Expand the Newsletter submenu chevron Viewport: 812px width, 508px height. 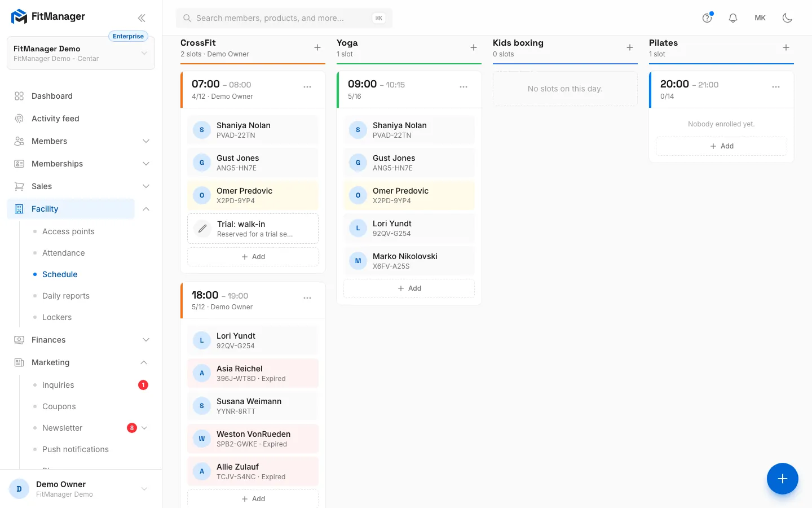point(144,428)
